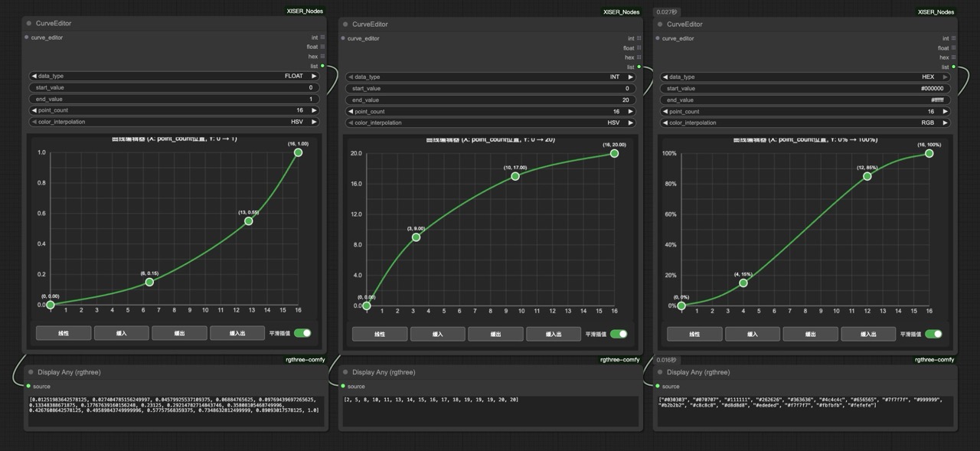The width and height of the screenshot is (980, 451).
Task: Click the green list output port on the HEX CurveEditor
Action: click(953, 67)
